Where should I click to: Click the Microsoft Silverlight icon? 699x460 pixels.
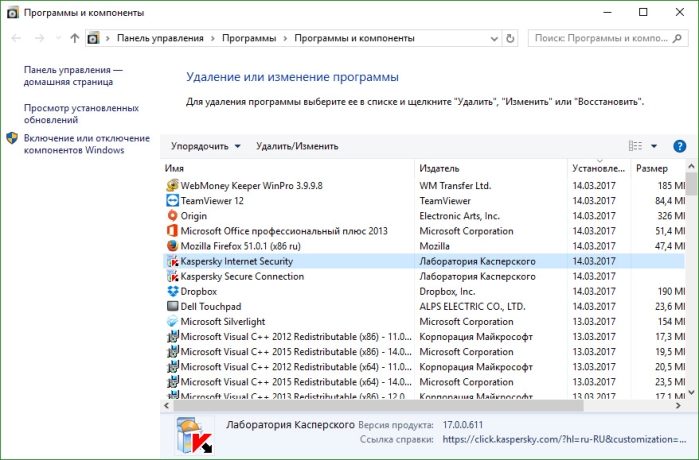(x=172, y=321)
